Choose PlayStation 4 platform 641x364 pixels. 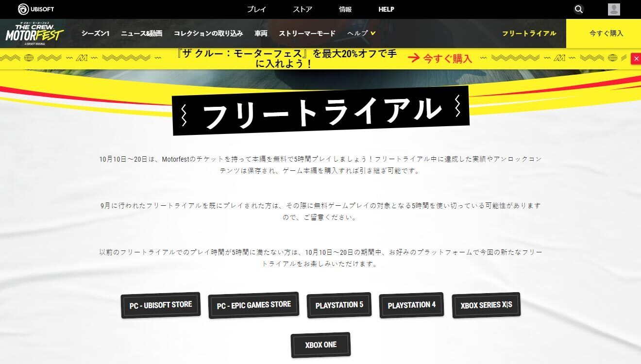click(411, 305)
